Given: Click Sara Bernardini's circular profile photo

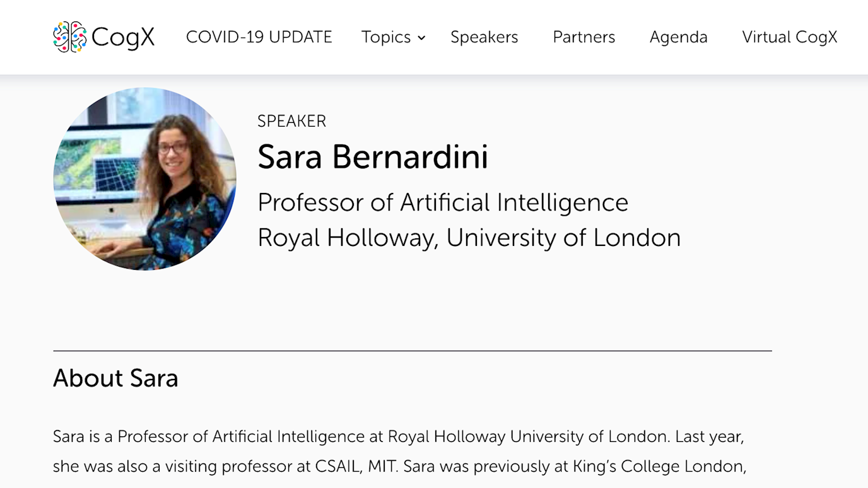Looking at the screenshot, I should click(x=145, y=179).
